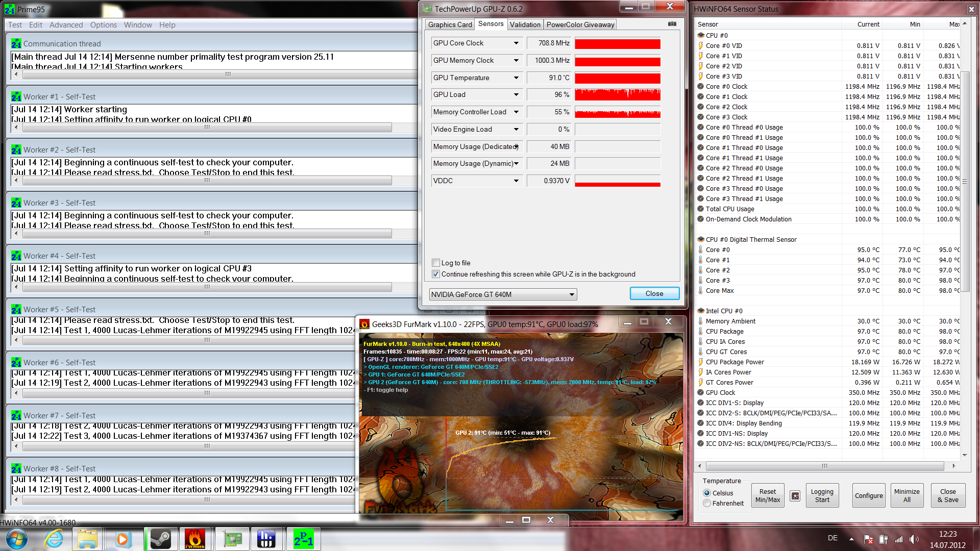The width and height of the screenshot is (980, 551).
Task: Open the Advanced menu in Prime95
Action: 66,25
